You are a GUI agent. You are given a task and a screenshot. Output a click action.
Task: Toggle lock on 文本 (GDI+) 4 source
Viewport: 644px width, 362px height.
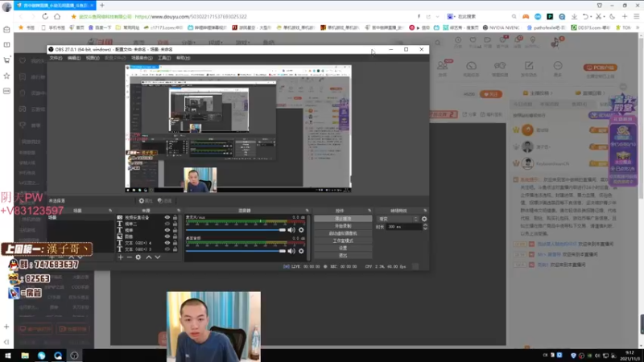pyautogui.click(x=175, y=243)
